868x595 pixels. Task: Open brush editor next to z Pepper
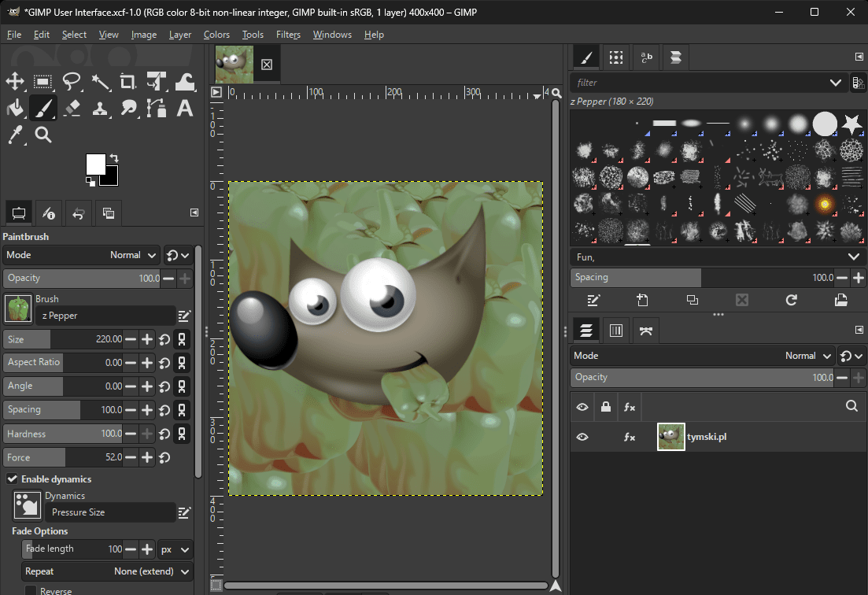pos(184,316)
